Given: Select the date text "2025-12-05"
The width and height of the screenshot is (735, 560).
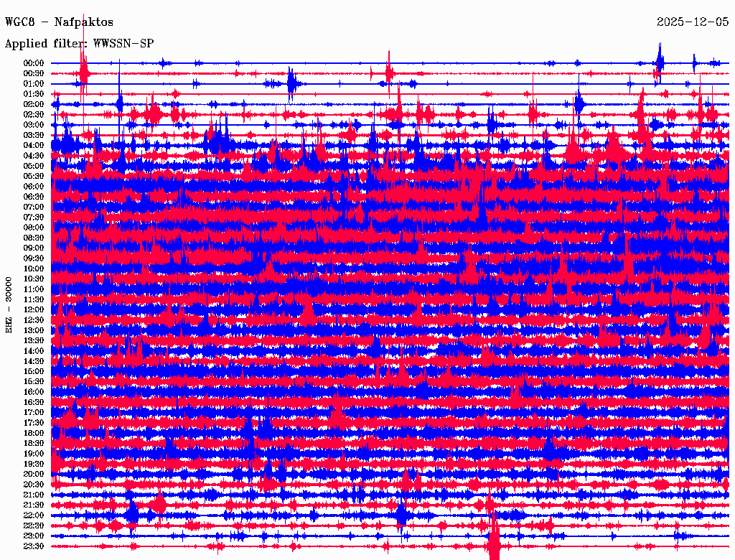Looking at the screenshot, I should click(x=693, y=22).
